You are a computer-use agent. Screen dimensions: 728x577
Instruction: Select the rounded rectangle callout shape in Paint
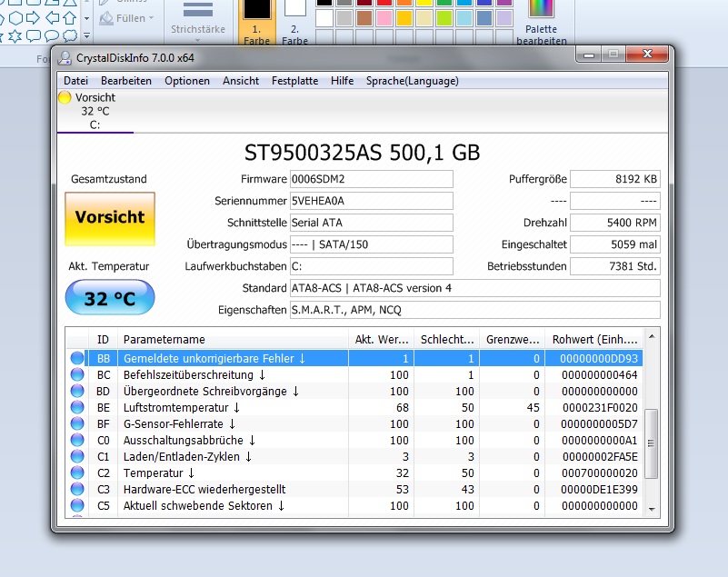(34, 36)
